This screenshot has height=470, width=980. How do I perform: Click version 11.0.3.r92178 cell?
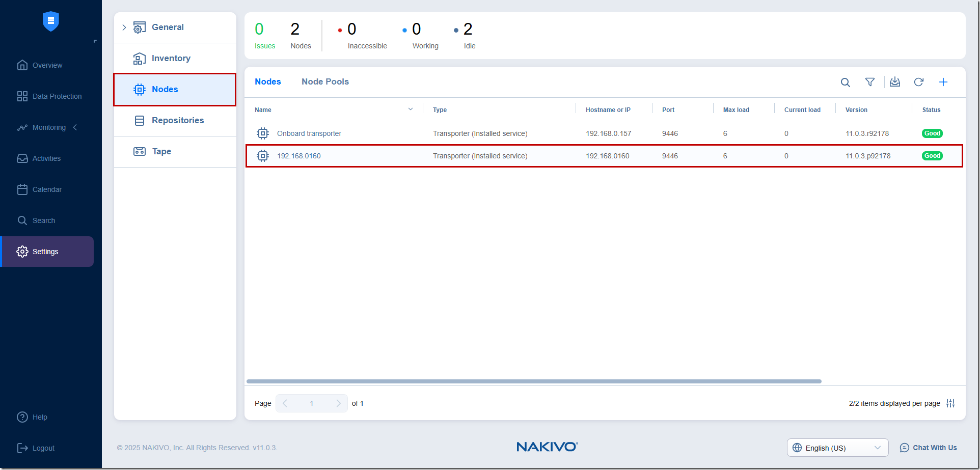pyautogui.click(x=867, y=133)
